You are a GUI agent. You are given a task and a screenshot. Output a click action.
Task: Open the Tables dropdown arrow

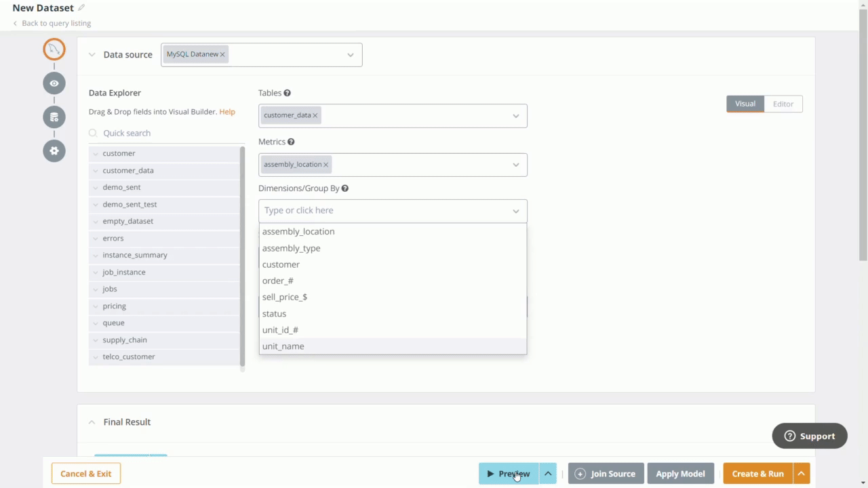pyautogui.click(x=515, y=116)
